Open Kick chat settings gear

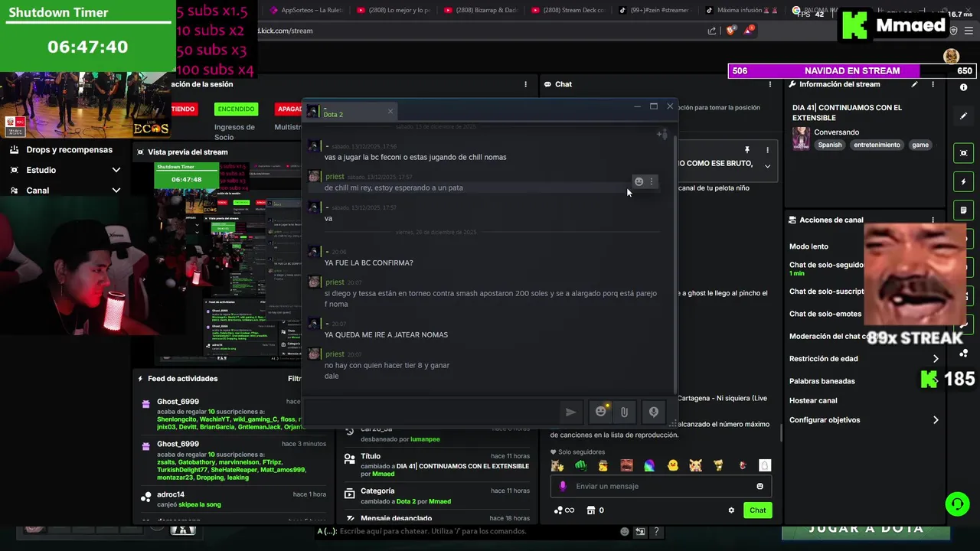click(x=731, y=510)
